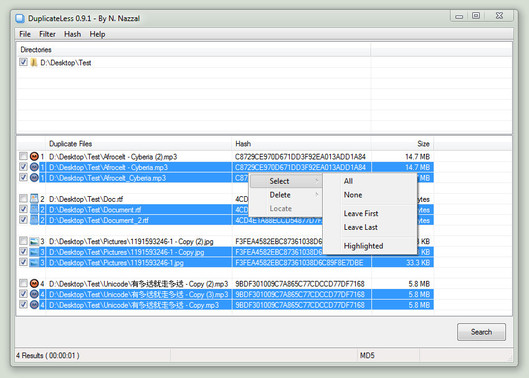Click the image icon for 1191593246-1 - Copy.jpg
Image resolution: width=529 pixels, height=378 pixels.
(x=34, y=252)
